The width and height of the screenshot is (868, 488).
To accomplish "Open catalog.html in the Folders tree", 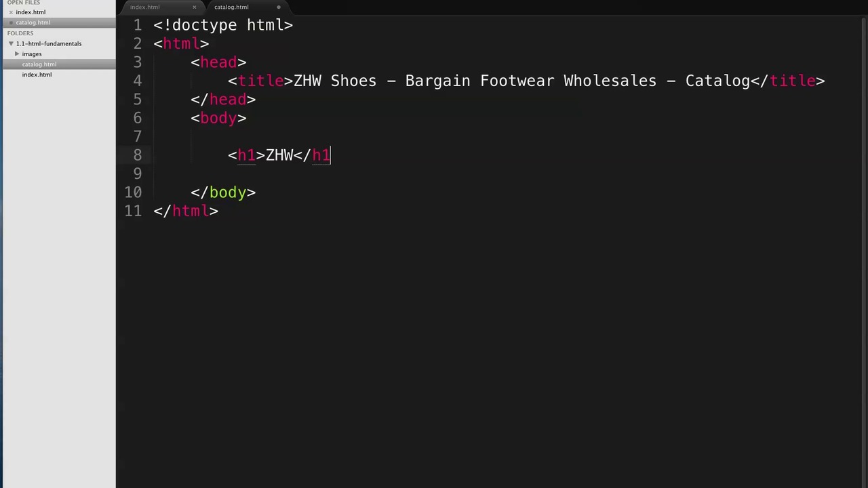I will click(x=39, y=64).
